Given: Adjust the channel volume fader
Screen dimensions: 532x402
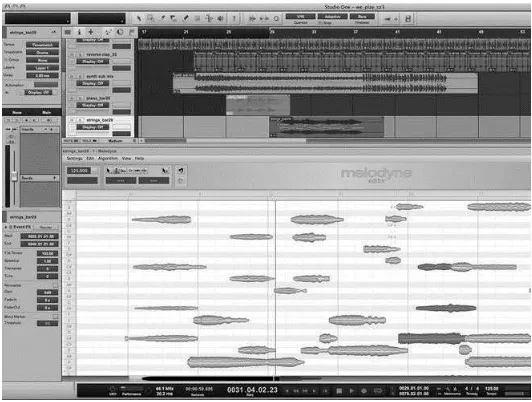Looking at the screenshot, I should pyautogui.click(x=14, y=176).
